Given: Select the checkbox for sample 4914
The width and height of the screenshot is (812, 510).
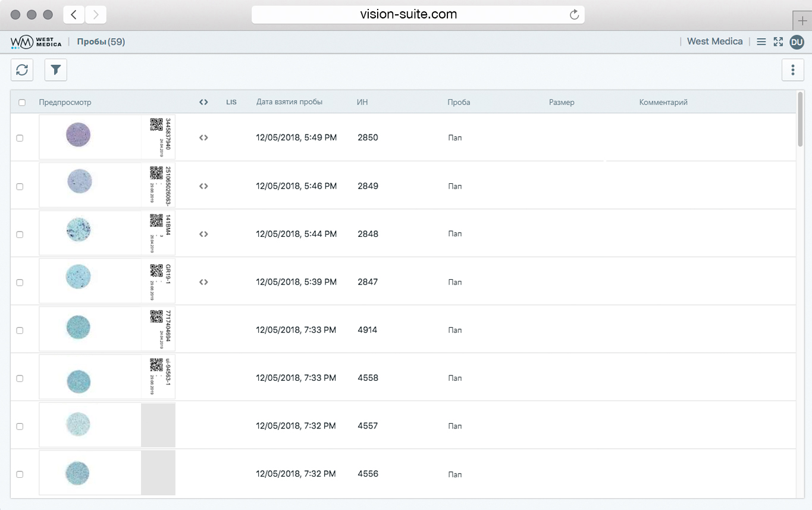Looking at the screenshot, I should click(x=20, y=330).
